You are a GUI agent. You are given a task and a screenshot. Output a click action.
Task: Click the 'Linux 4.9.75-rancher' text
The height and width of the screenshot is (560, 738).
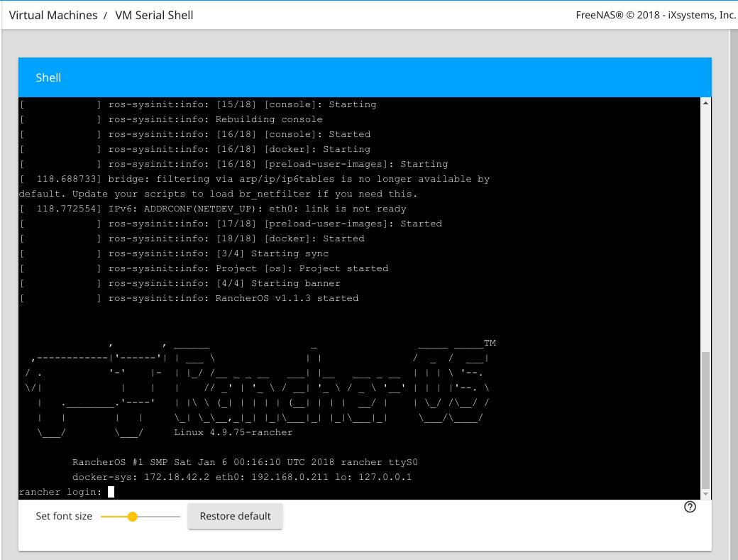(233, 432)
